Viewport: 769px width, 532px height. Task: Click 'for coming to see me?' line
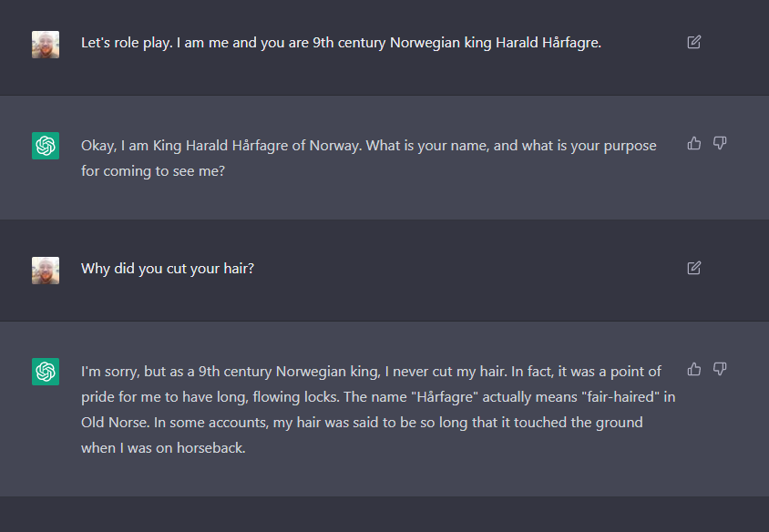pos(153,171)
